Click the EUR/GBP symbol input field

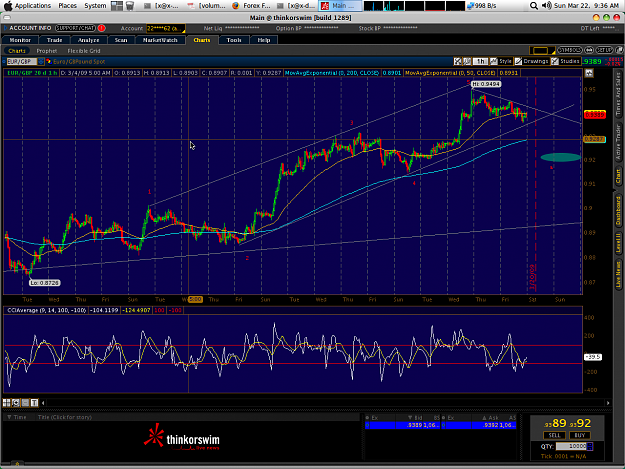point(21,62)
